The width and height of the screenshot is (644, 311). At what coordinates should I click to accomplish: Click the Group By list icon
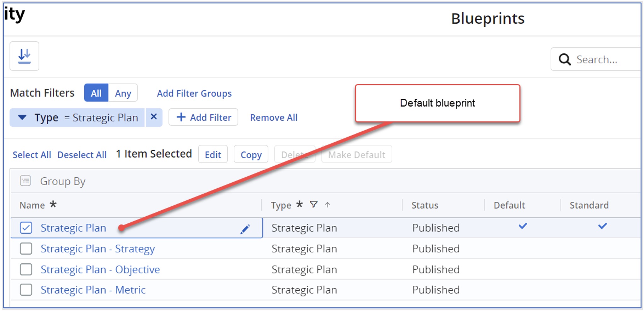(26, 181)
